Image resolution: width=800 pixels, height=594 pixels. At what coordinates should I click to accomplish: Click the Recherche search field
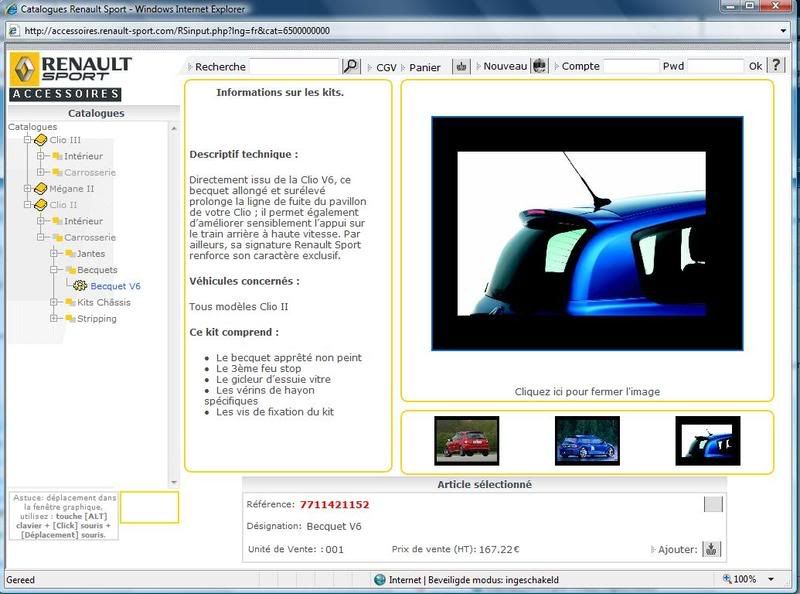coord(294,66)
